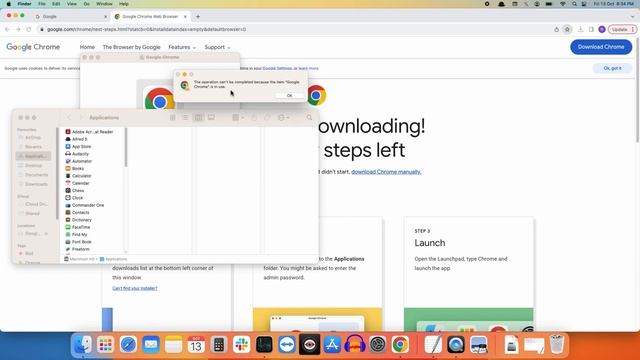Open the Home nav item on Chrome site
The width and height of the screenshot is (640, 360).
87,47
